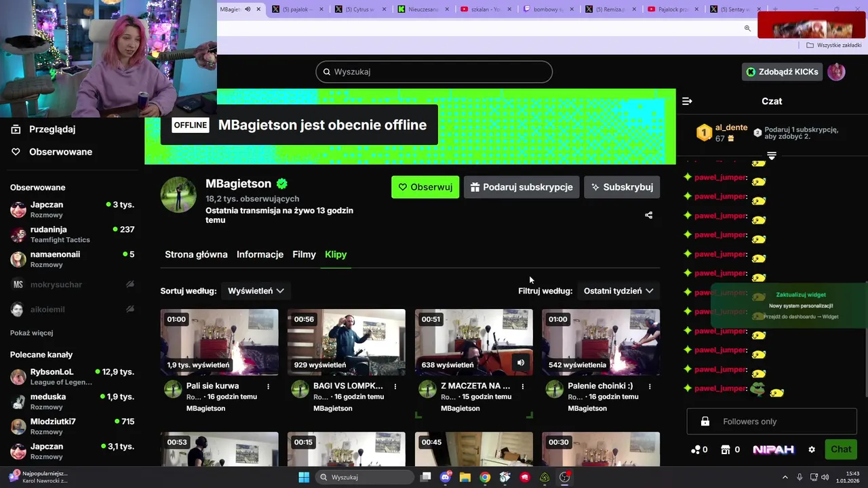Open user profile avatar in top bar
Screen dimensions: 868x488
(x=836, y=72)
